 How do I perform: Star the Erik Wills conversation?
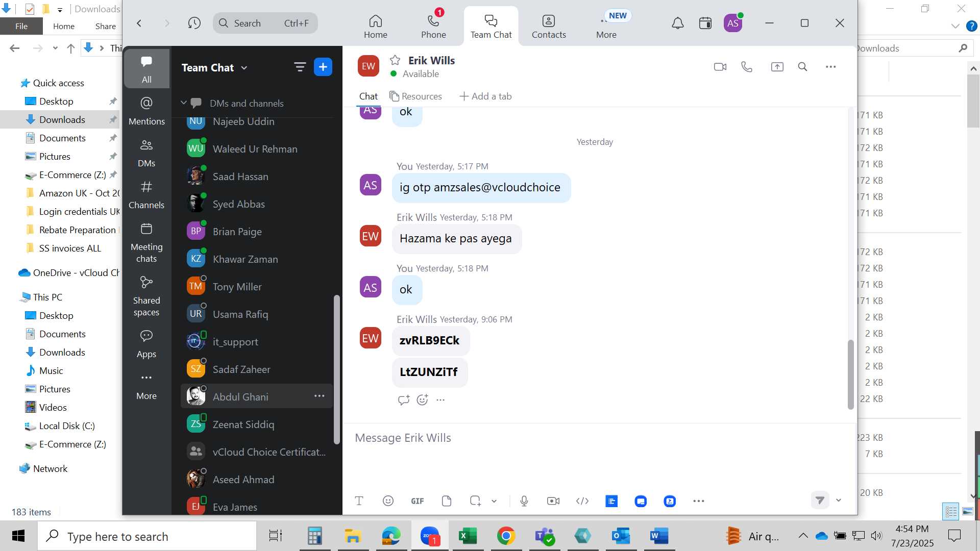click(x=395, y=60)
